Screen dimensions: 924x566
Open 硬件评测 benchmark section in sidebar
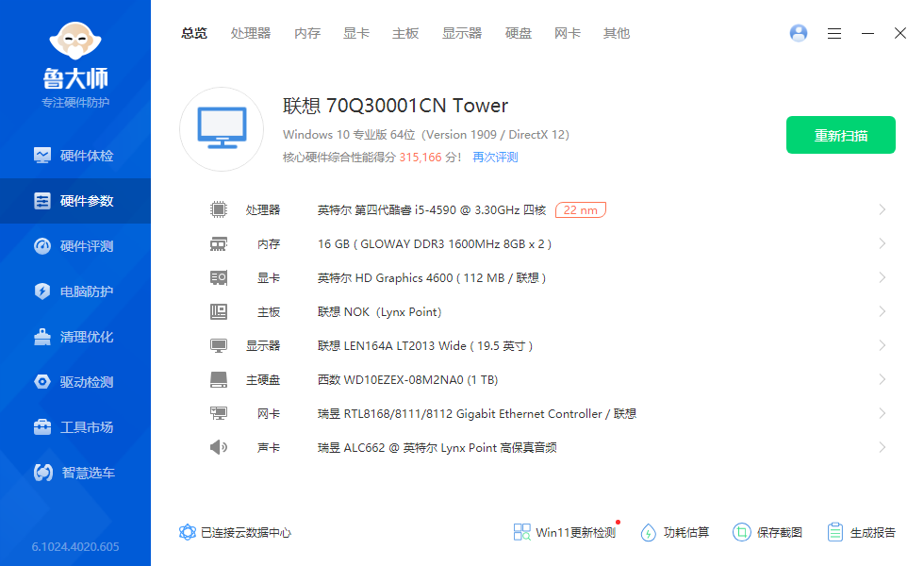click(74, 246)
